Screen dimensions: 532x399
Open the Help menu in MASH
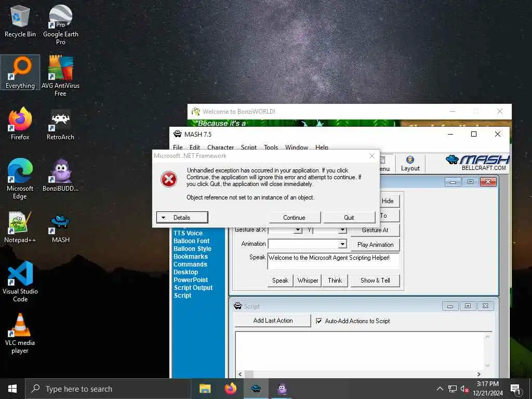(322, 147)
